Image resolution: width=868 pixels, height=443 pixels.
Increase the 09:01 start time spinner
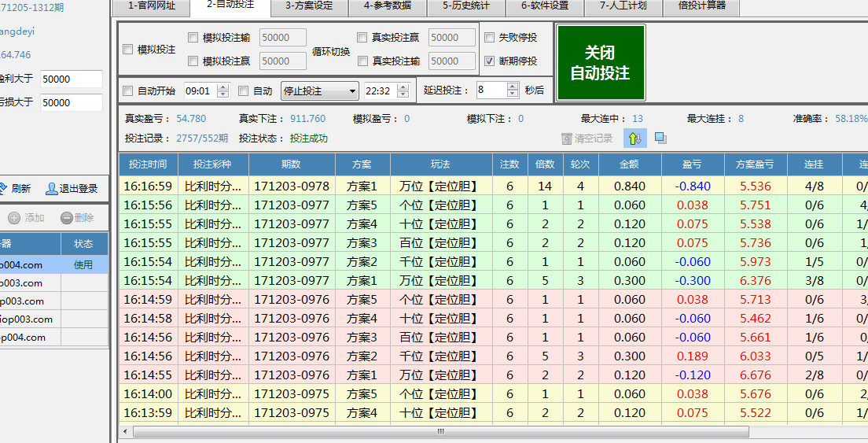(223, 87)
